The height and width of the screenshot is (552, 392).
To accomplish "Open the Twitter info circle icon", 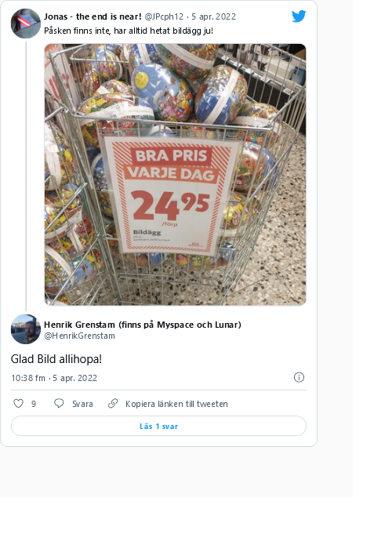I will pyautogui.click(x=299, y=377).
